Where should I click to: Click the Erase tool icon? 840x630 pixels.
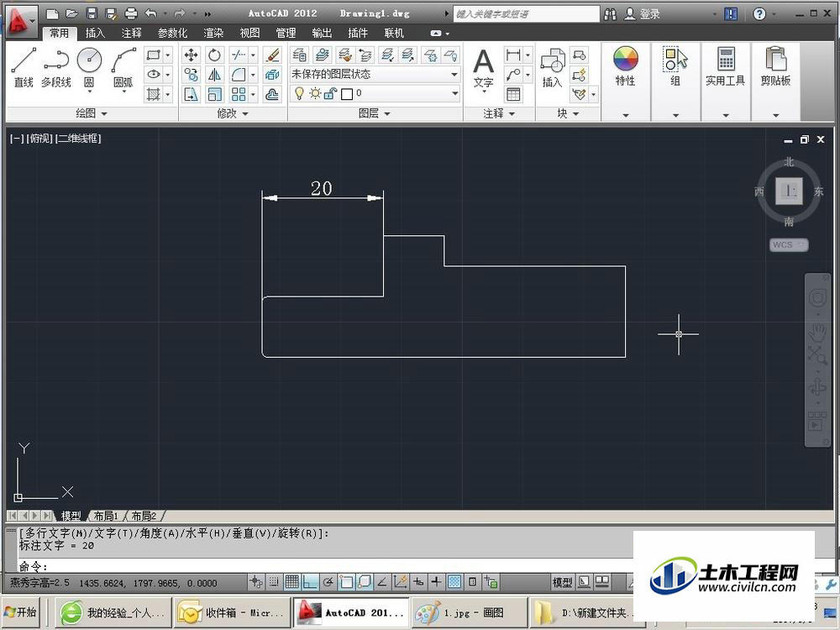pos(272,55)
